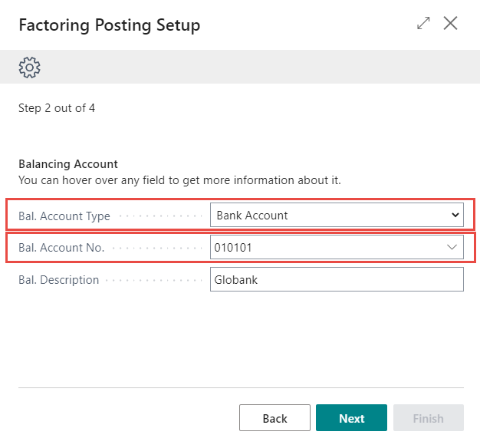Select the Balancing Account section heading
The width and height of the screenshot is (480, 448).
(x=68, y=164)
